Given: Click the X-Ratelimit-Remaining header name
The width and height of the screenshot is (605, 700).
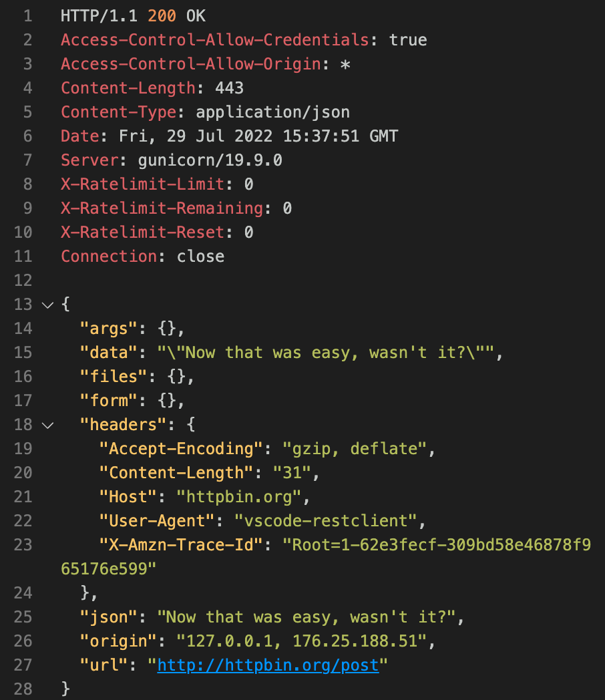Looking at the screenshot, I should click(162, 208).
